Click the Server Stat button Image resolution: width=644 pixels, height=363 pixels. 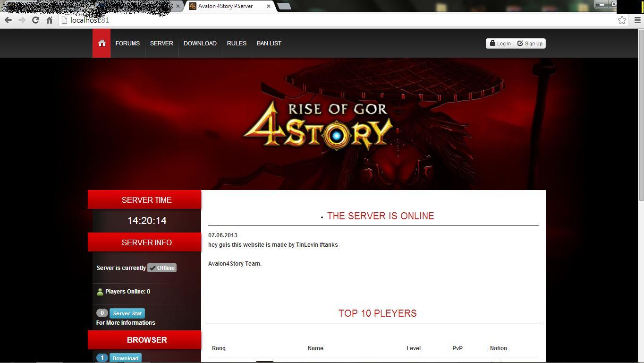pyautogui.click(x=127, y=313)
